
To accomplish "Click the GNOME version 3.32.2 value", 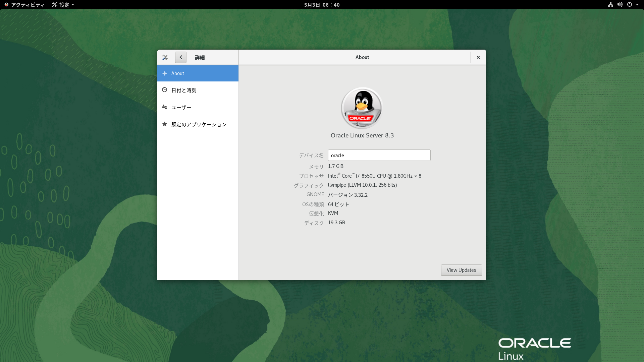I will click(x=348, y=195).
